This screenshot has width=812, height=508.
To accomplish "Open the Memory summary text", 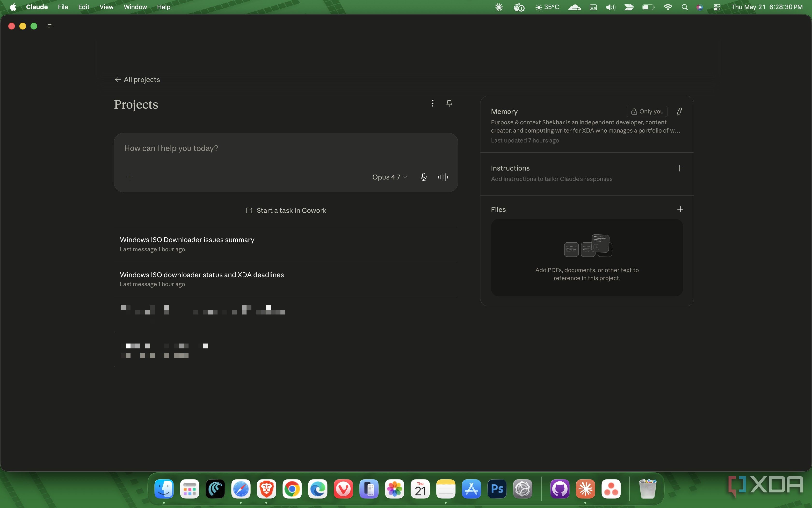I will 586,126.
